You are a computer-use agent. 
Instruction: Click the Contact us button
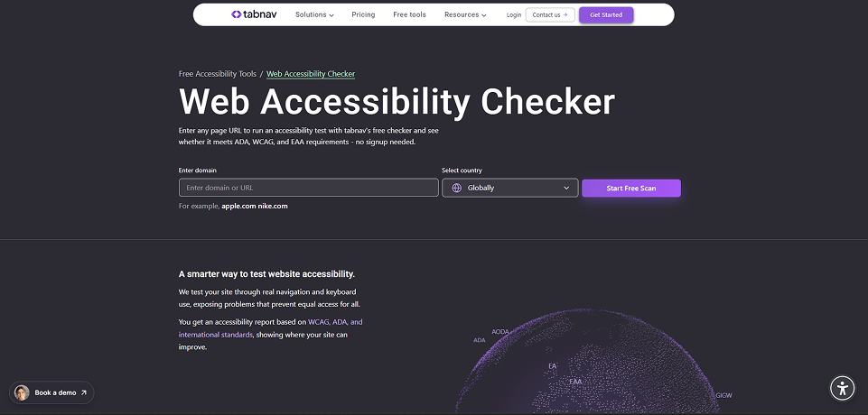tap(550, 15)
